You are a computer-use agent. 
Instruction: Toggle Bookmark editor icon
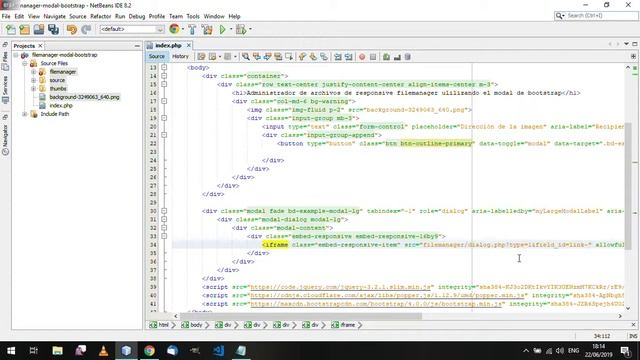[x=324, y=57]
